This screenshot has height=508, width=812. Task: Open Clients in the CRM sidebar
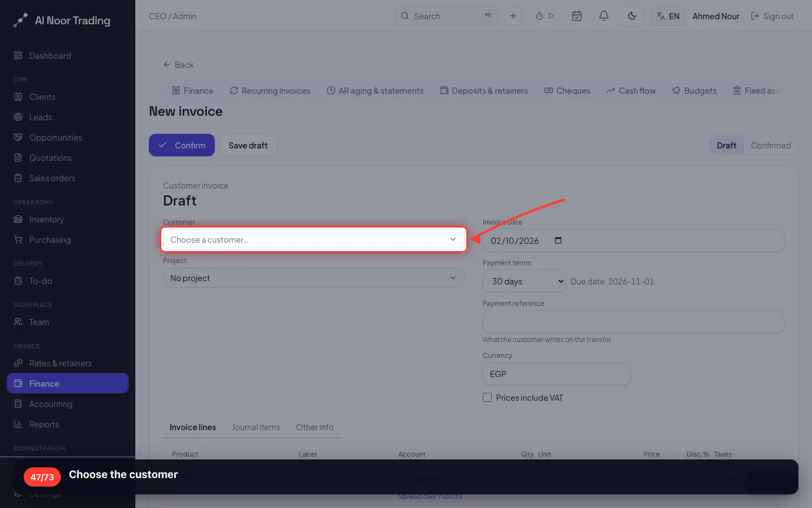68,97
